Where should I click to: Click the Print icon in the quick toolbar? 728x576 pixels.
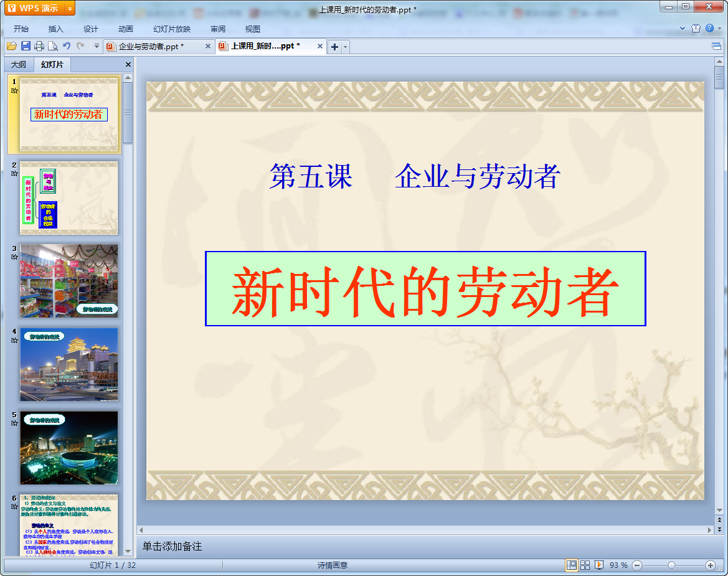pos(39,46)
